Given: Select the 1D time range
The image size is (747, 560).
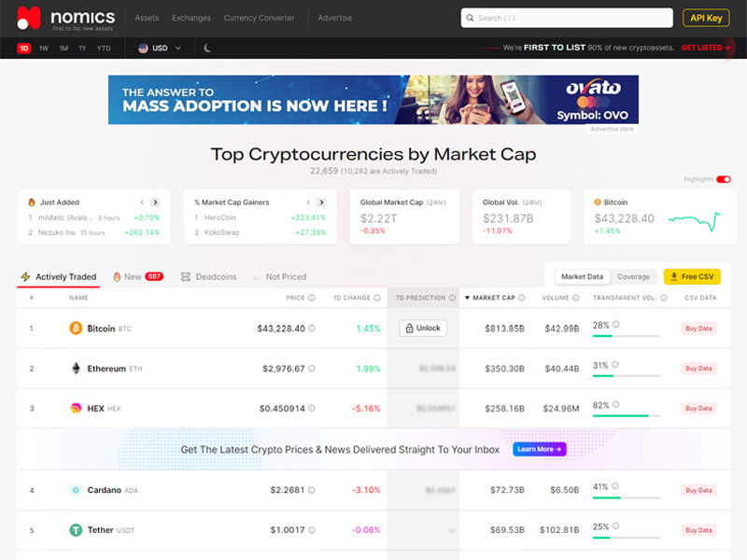Looking at the screenshot, I should pos(24,49).
